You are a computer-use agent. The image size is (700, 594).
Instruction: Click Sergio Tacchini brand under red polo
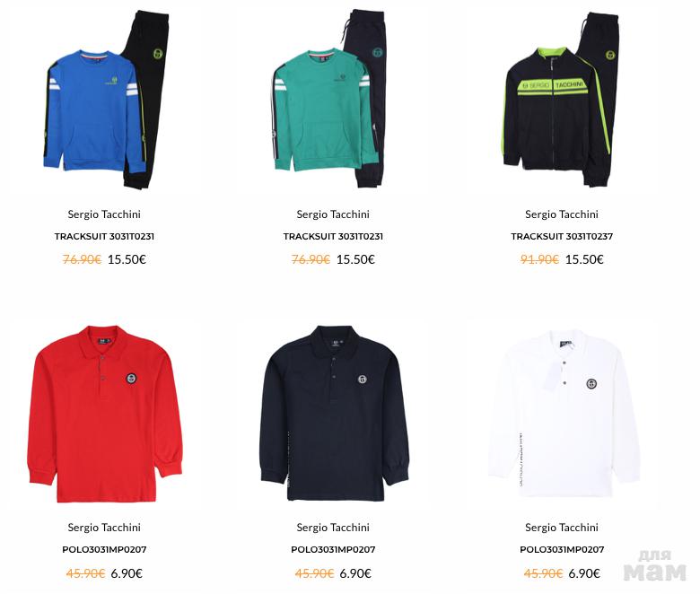(104, 528)
